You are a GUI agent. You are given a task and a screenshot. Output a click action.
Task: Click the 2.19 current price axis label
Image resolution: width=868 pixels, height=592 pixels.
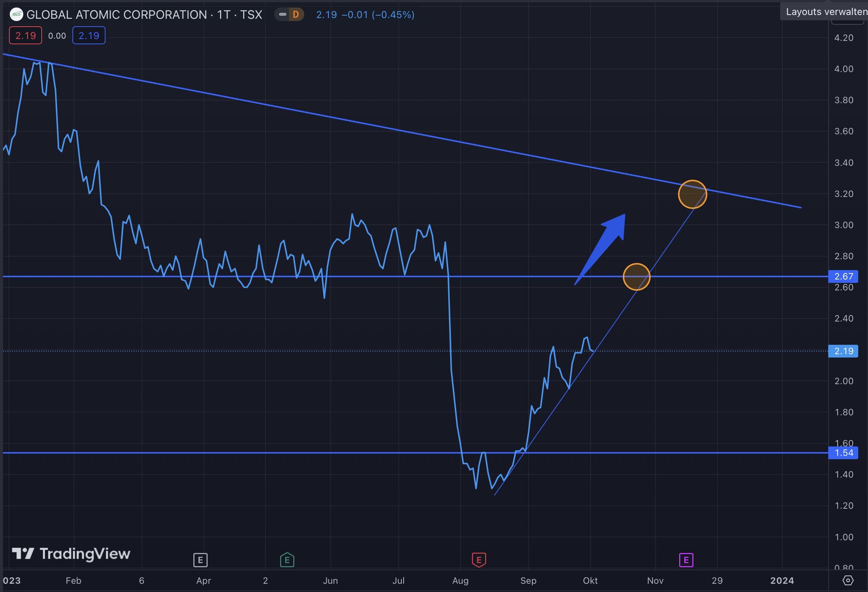(x=843, y=351)
